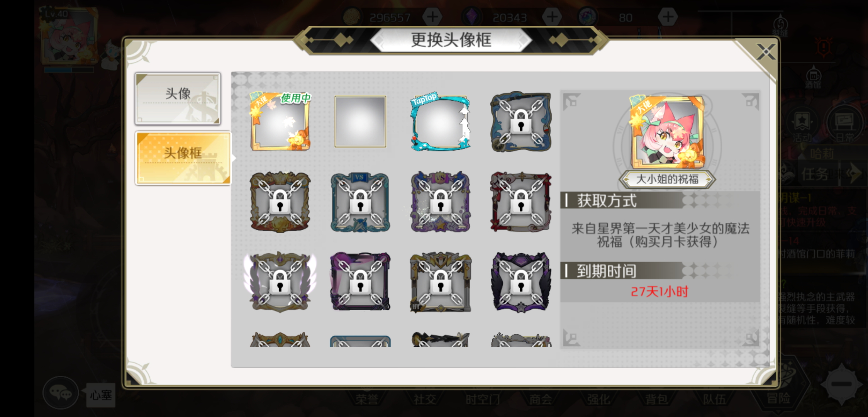
Task: Click the 大小姐的祝福 avatar preview
Action: tap(667, 132)
